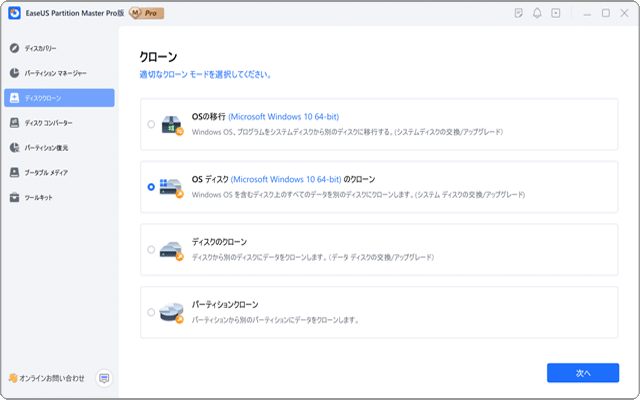Screen dimensions: 640x400
Task: Click the パーティションクローン description text
Action: (276, 320)
